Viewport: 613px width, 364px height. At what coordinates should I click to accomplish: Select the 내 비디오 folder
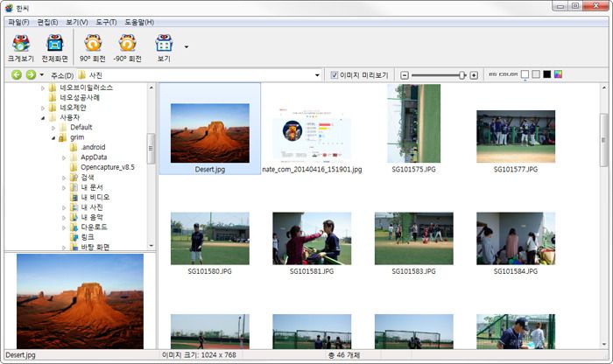pyautogui.click(x=95, y=197)
